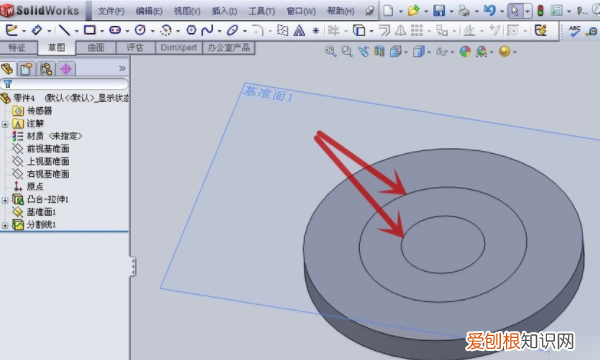Image resolution: width=600 pixels, height=360 pixels.
Task: Open the DimXpertManager crosshair tab
Action: [66, 69]
